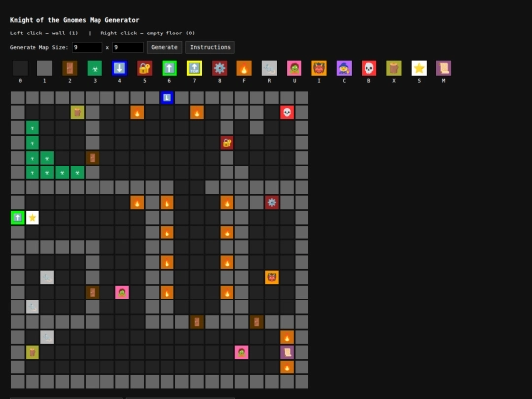The height and width of the screenshot is (399, 532).
Task: Click the orange ogre cell on the map grid
Action: tap(272, 277)
